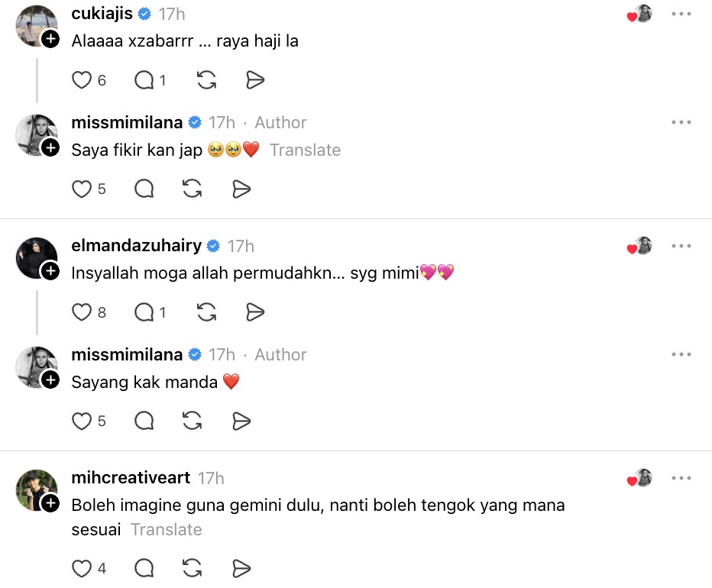The width and height of the screenshot is (712, 588).
Task: Share the 'Sayang kak manda' reply
Action: pos(241,421)
